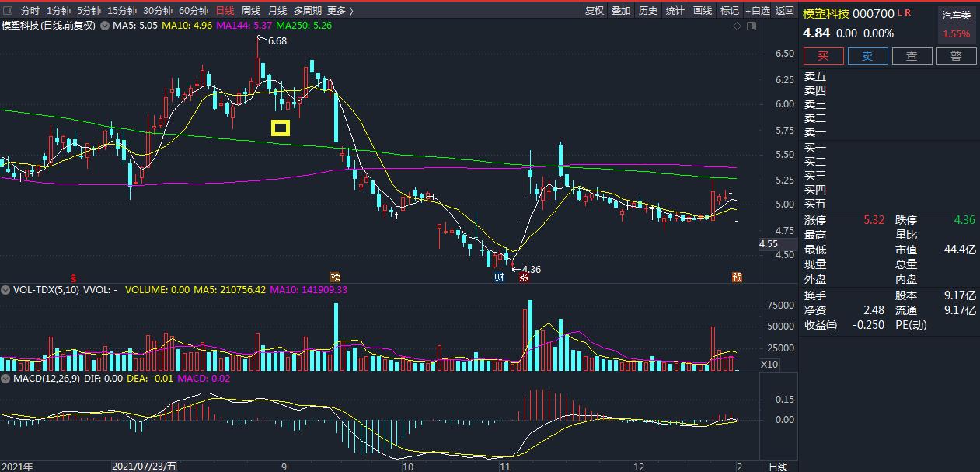980x472 pixels.
Task: Expand main chart indicator dropdown arrow
Action: tap(105, 26)
